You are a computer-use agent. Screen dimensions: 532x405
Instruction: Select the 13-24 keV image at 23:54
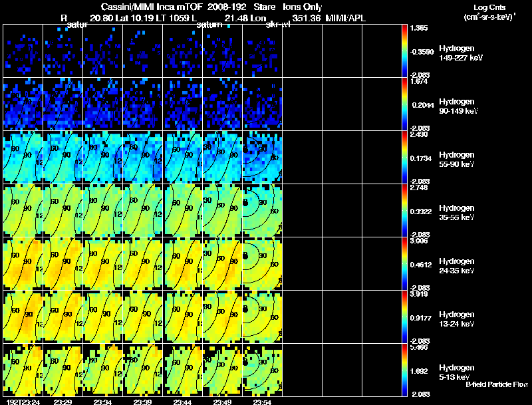click(263, 317)
